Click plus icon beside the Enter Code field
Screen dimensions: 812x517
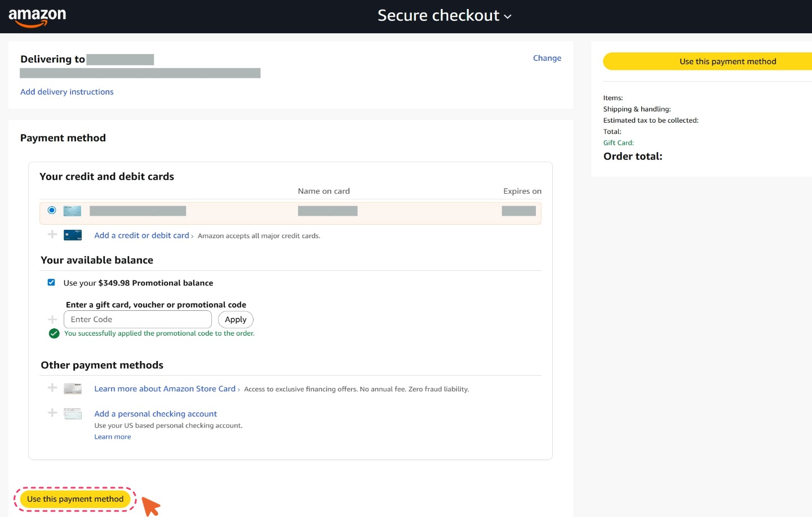52,319
